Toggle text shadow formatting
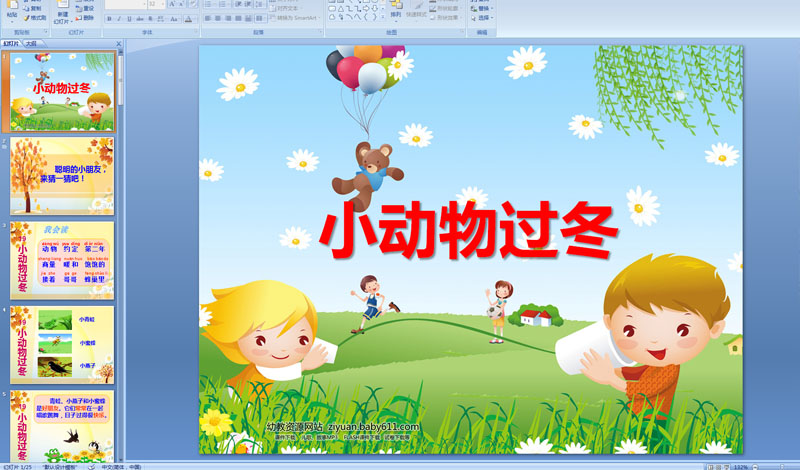 151,19
